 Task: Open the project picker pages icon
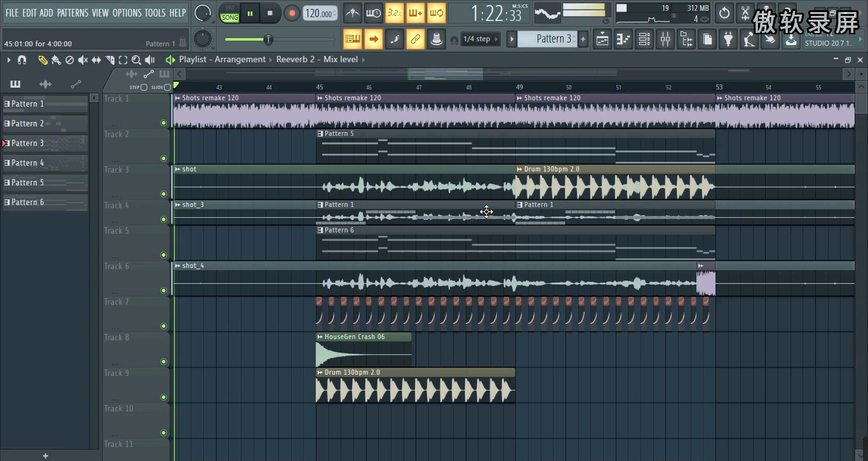(x=707, y=39)
